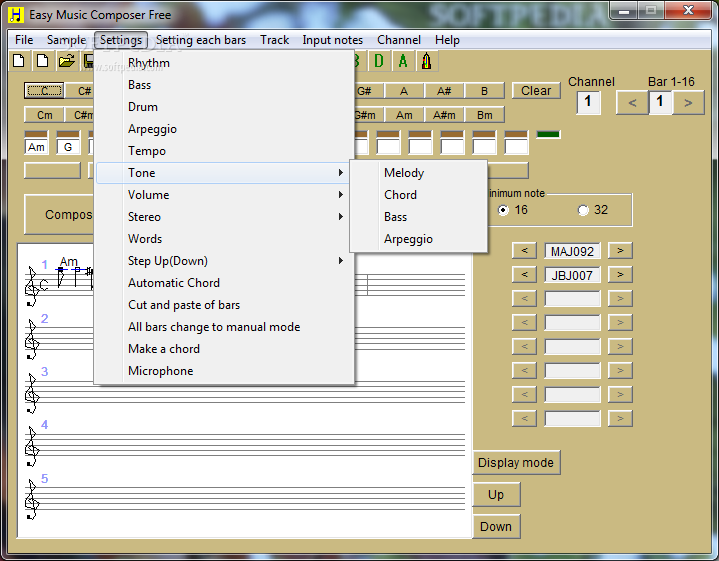
Task: Click the G chord slot field
Action: click(68, 147)
